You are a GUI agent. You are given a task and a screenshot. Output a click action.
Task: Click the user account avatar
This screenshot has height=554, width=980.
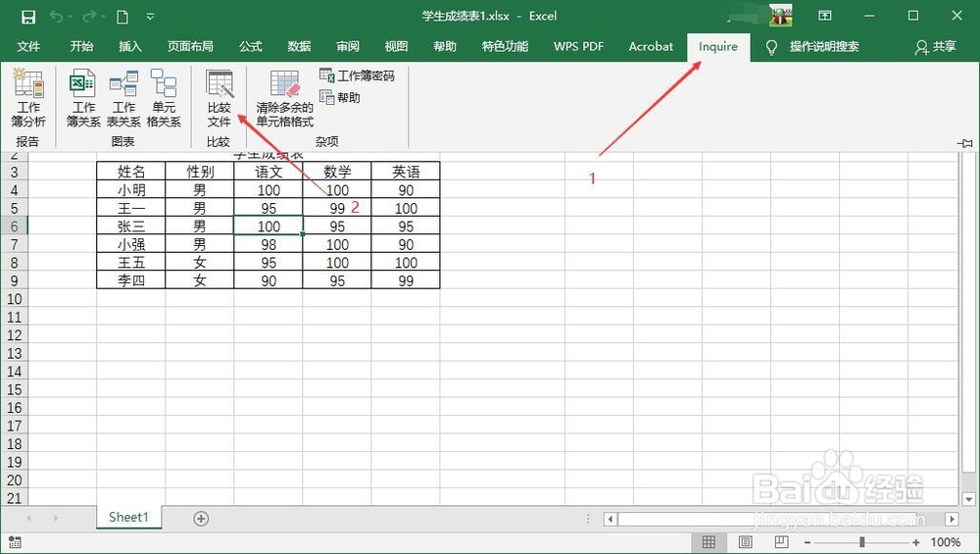[780, 15]
